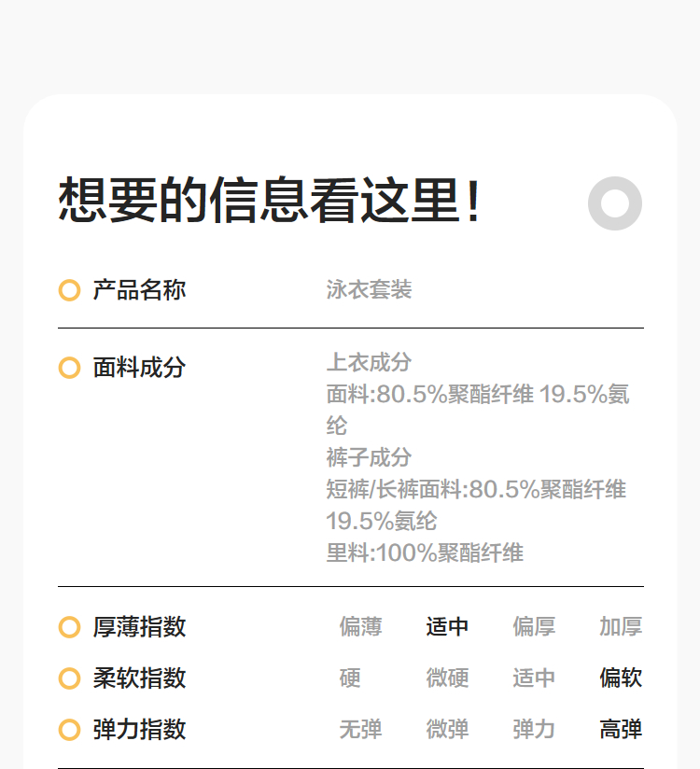Pick 无弹 elasticity option
This screenshot has height=769, width=700.
coord(360,730)
